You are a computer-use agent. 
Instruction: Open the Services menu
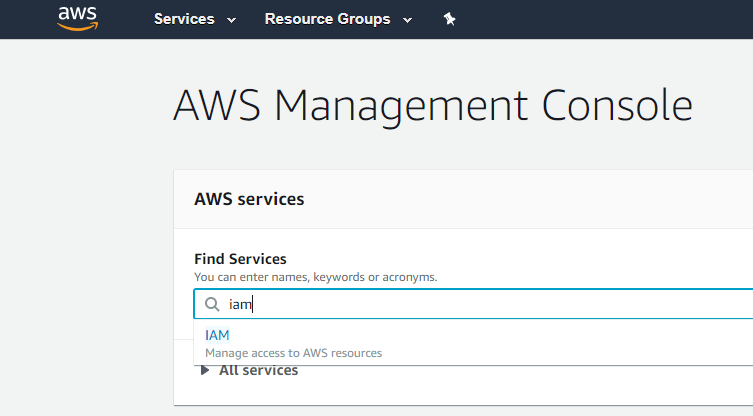184,19
